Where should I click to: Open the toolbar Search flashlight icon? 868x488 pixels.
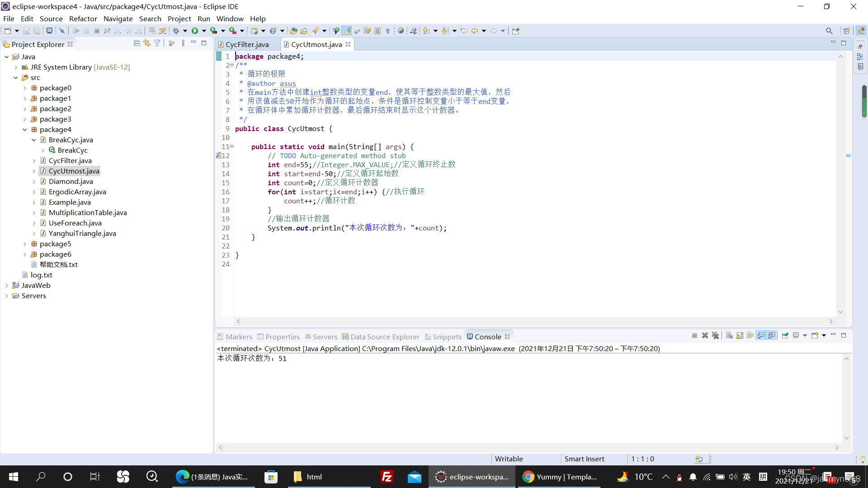point(316,31)
